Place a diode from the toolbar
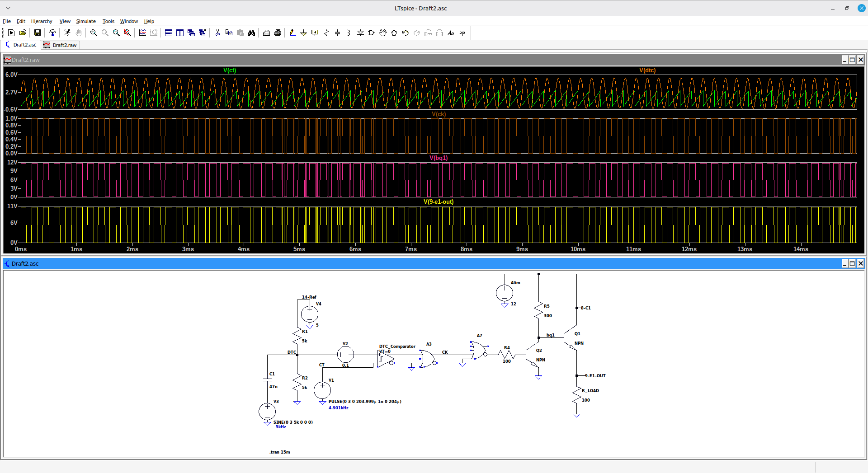This screenshot has height=473, width=868. click(x=360, y=33)
